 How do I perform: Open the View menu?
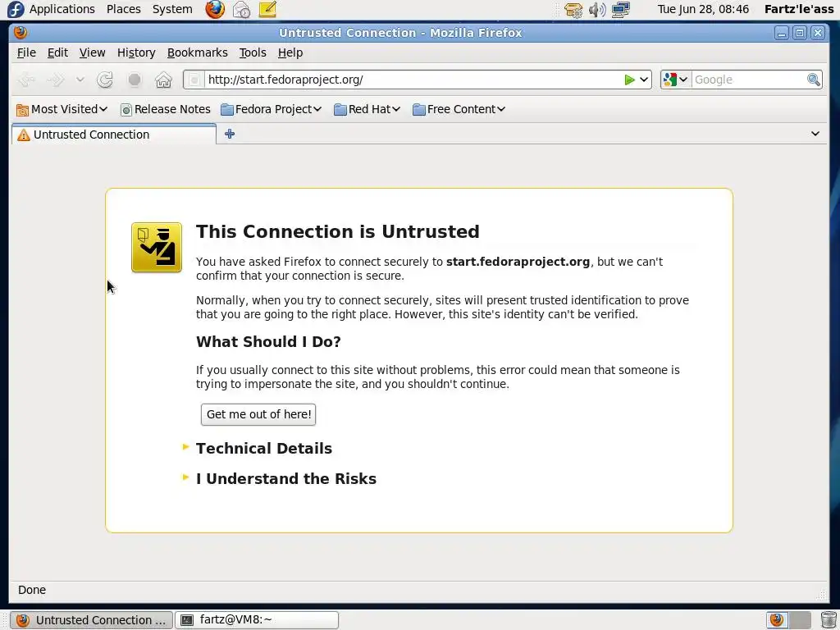point(92,52)
